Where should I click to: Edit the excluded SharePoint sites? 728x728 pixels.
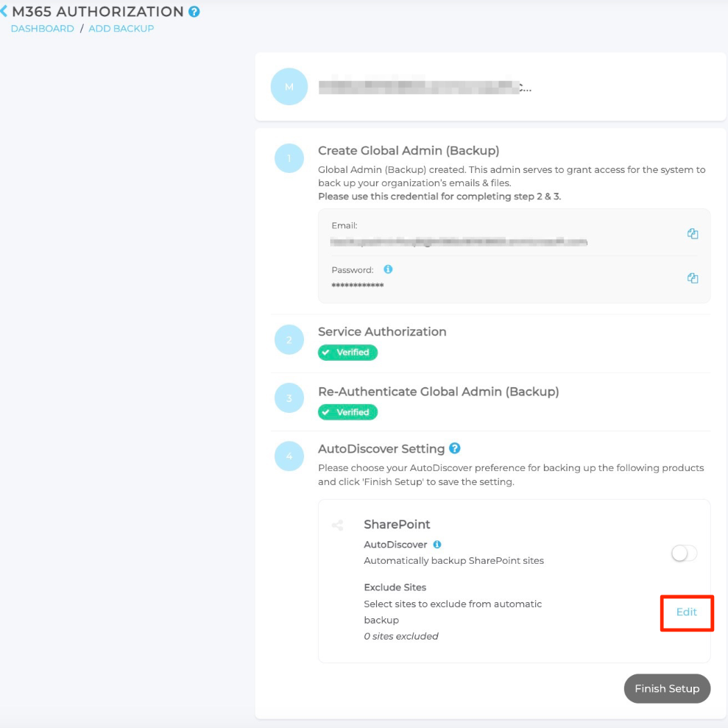click(686, 612)
